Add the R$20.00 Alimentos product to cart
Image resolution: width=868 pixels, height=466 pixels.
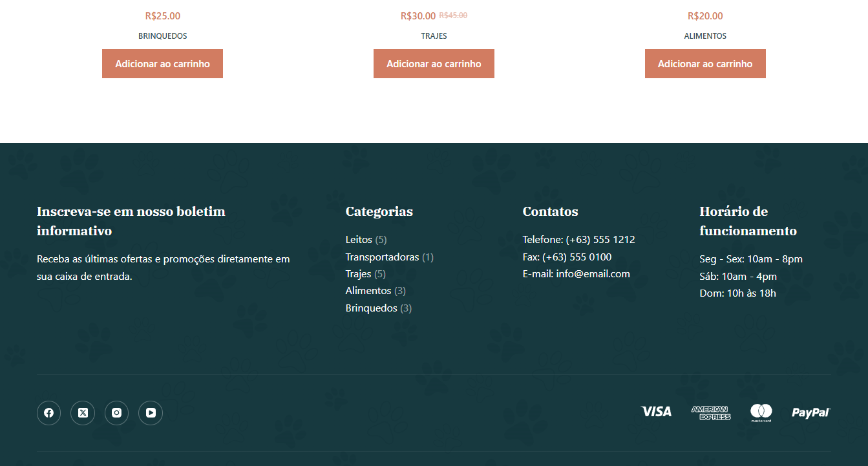[705, 64]
